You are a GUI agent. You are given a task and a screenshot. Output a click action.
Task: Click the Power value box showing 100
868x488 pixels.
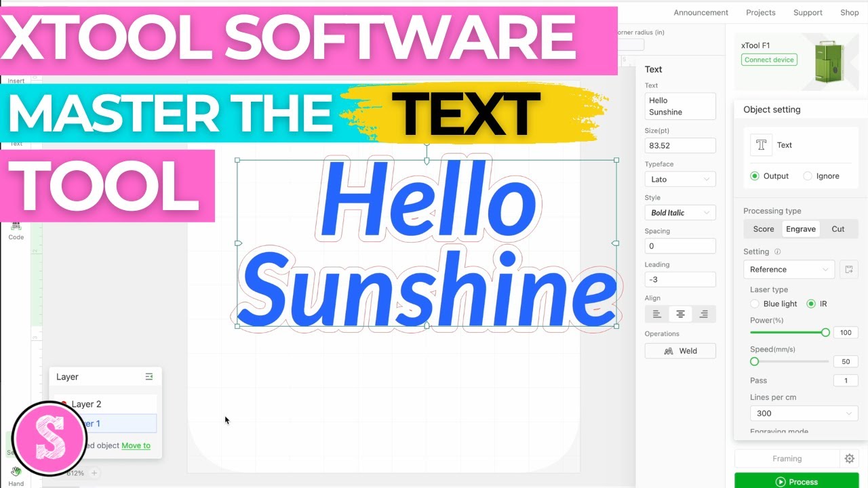846,333
